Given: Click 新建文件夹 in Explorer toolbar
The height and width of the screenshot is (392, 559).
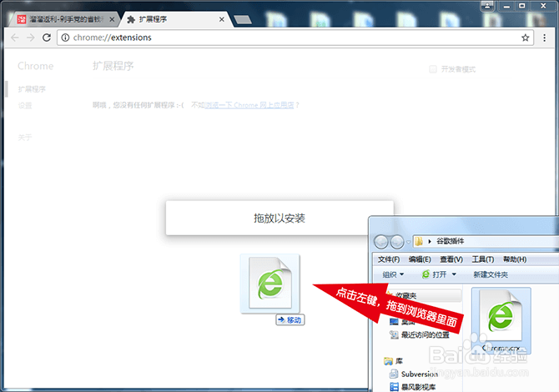Looking at the screenshot, I should pos(491,274).
